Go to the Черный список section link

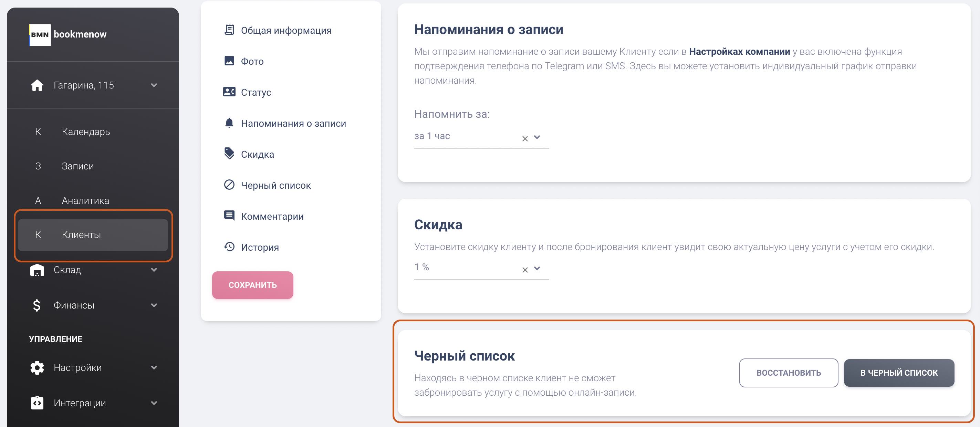[276, 186]
